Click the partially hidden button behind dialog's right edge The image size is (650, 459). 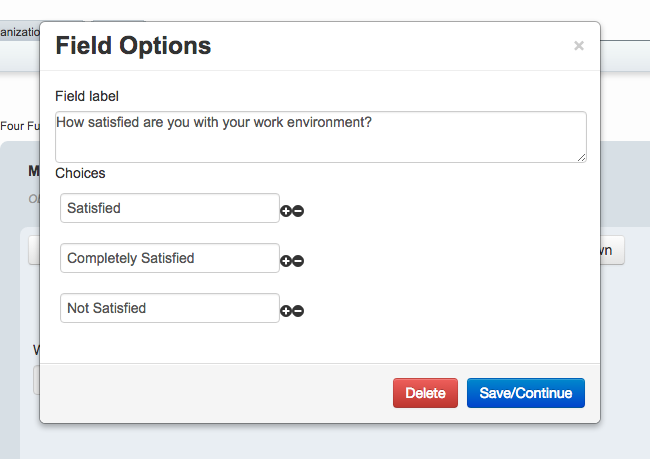click(x=612, y=250)
